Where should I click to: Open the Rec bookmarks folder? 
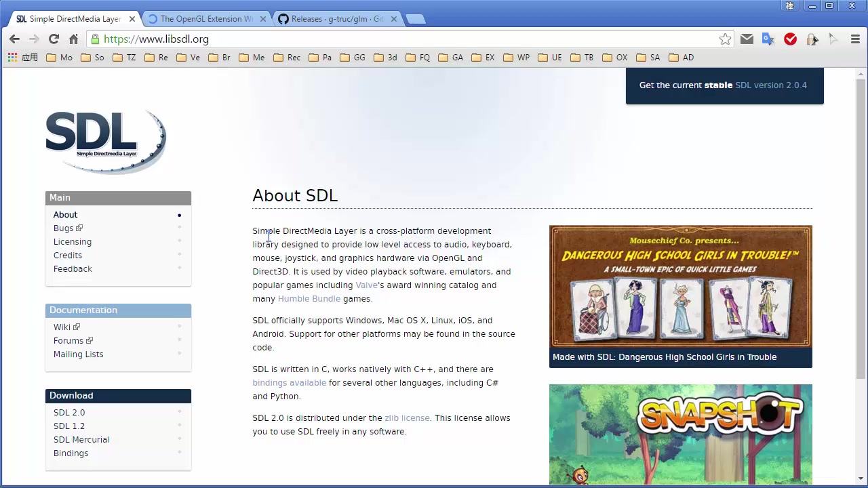coord(286,58)
